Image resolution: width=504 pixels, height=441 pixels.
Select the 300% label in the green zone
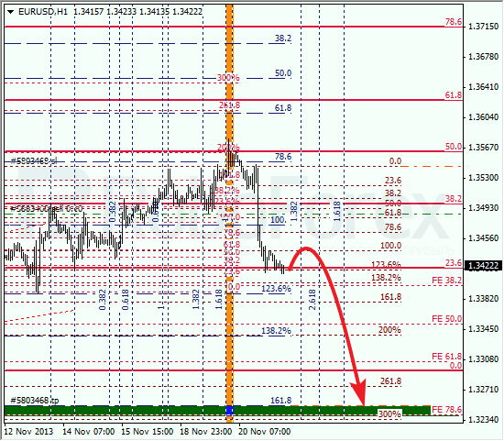pyautogui.click(x=389, y=414)
